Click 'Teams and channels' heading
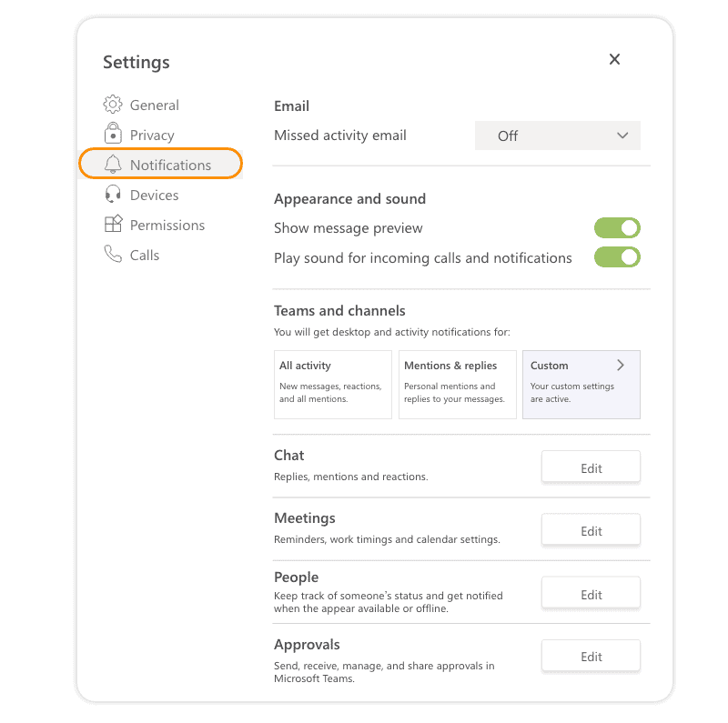Viewport: 728px width, 723px height. click(x=339, y=310)
